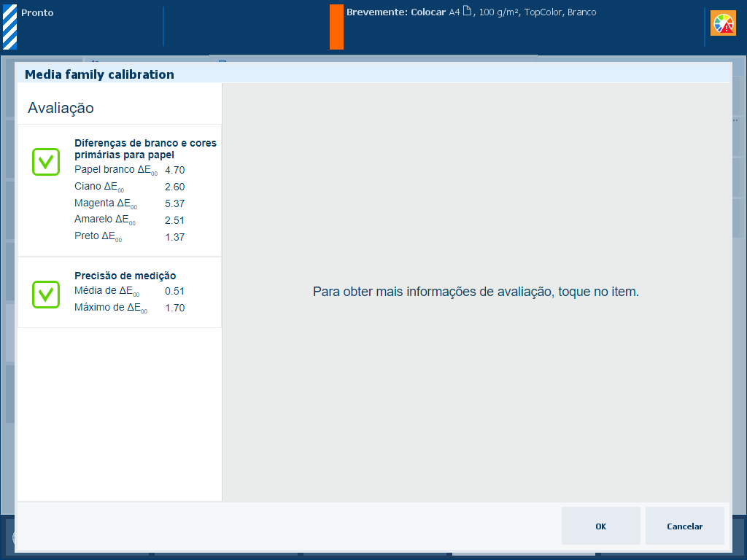The width and height of the screenshot is (747, 560).
Task: Select the Papel branco ΔE row
Action: coord(129,170)
